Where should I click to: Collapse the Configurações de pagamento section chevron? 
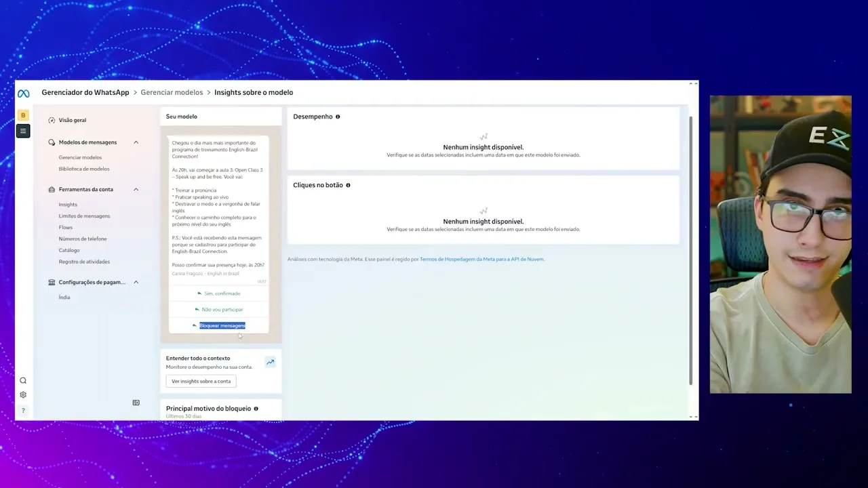point(136,282)
